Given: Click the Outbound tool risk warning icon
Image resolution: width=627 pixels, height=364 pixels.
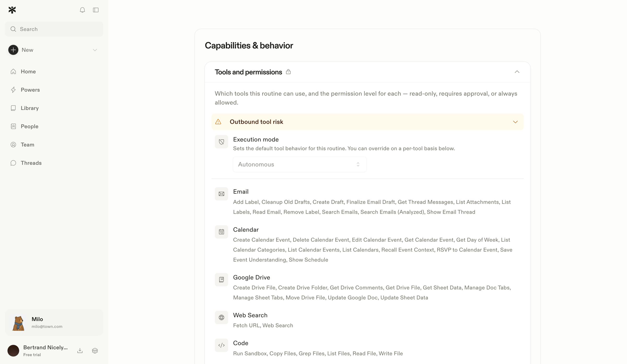Looking at the screenshot, I should (218, 122).
